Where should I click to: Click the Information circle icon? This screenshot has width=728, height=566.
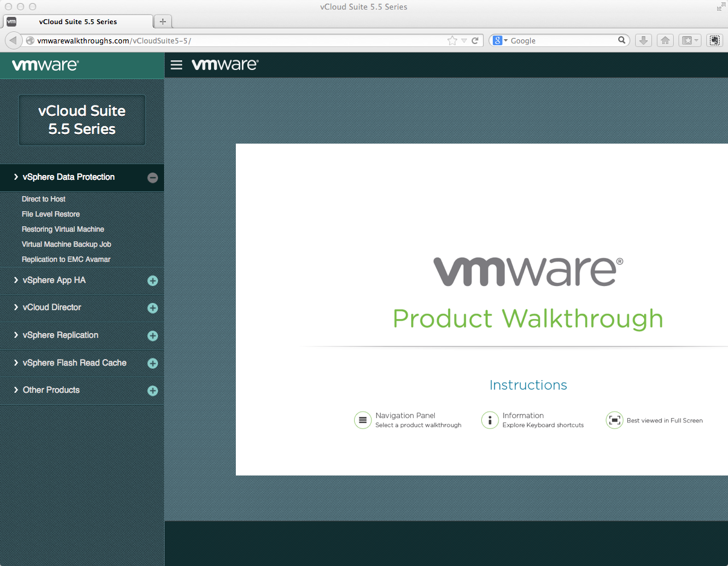490,421
